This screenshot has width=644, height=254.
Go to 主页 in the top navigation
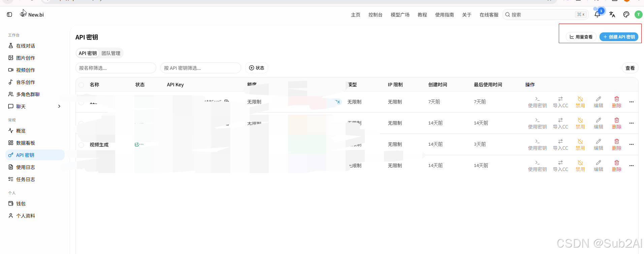[x=356, y=15]
